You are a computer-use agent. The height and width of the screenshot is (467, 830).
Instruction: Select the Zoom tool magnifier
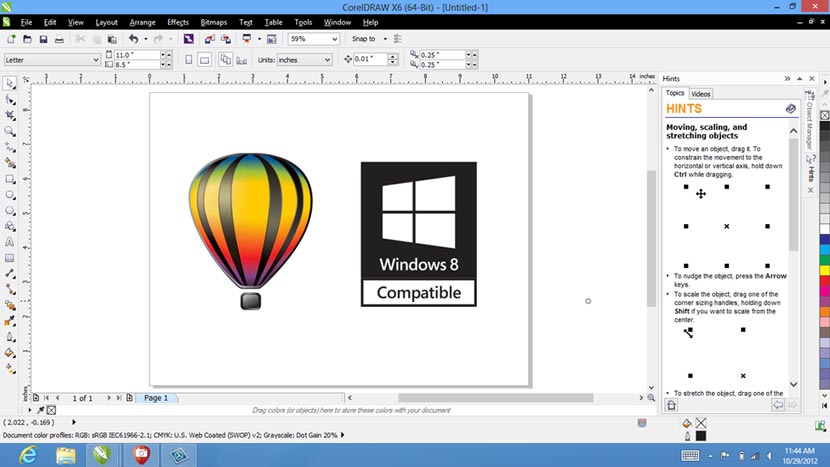tap(10, 131)
